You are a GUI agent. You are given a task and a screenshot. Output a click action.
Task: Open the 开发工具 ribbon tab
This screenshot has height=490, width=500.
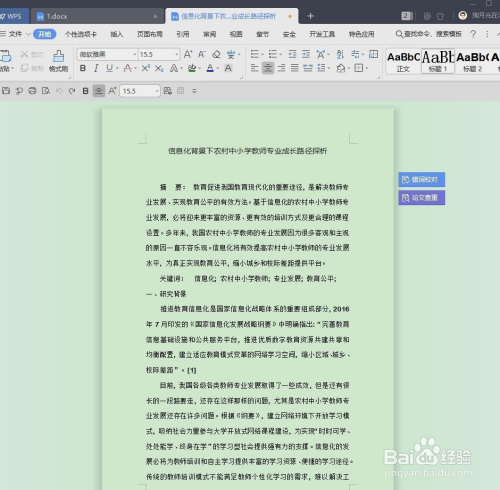(x=322, y=34)
